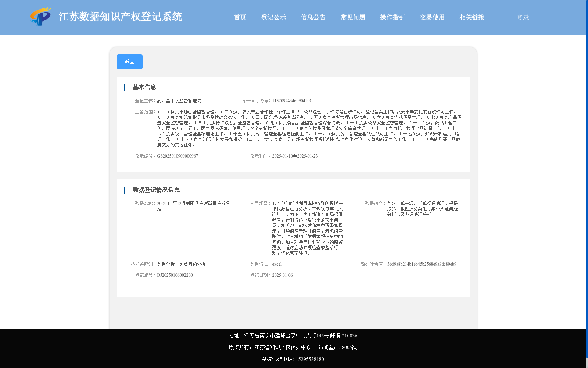This screenshot has height=368, width=588.
Task: Click the system logo icon in header
Action: click(40, 17)
